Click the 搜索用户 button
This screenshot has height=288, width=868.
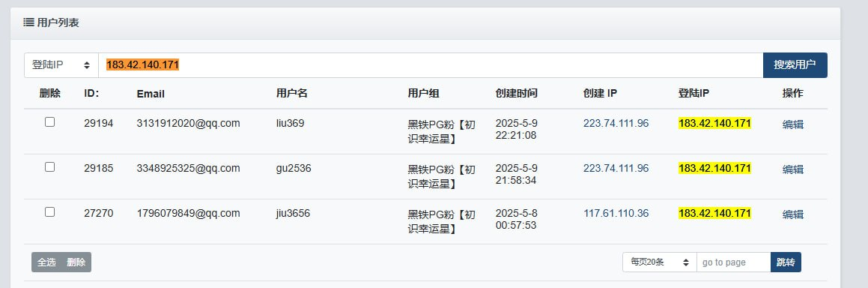[795, 64]
